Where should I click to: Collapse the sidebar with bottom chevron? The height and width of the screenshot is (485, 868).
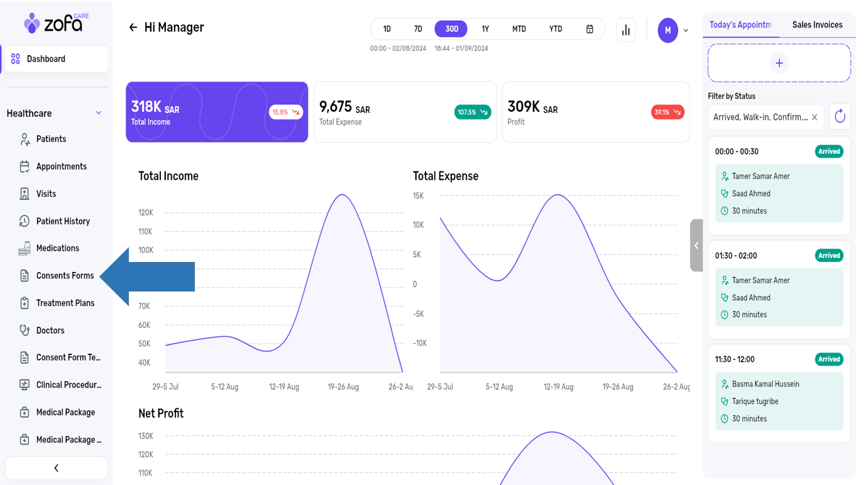(56, 468)
